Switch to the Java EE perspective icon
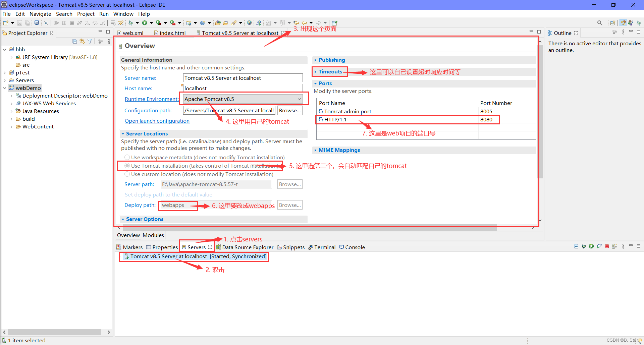Viewport: 644px width, 345px height. pyautogui.click(x=623, y=23)
